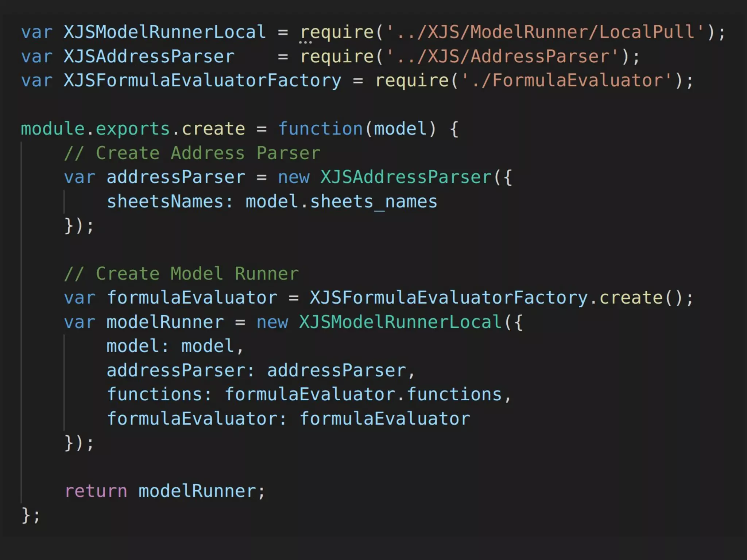Click the return keyword
The width and height of the screenshot is (747, 560).
click(x=96, y=491)
